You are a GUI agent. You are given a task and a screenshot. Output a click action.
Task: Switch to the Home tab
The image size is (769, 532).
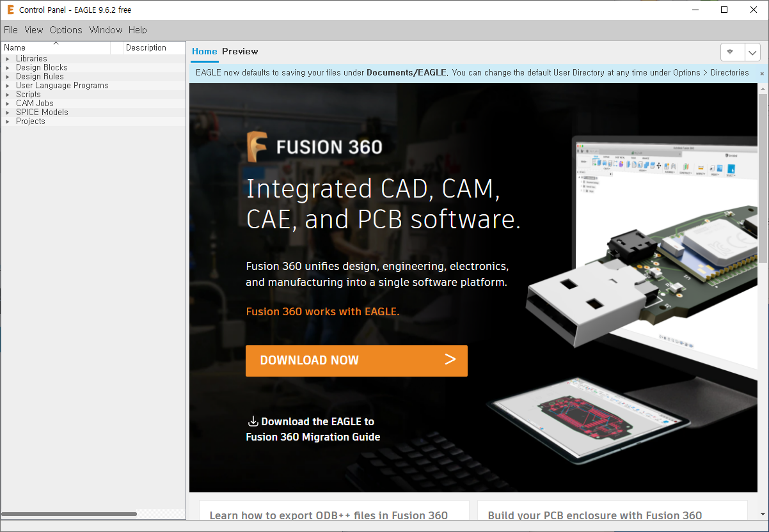click(x=205, y=52)
